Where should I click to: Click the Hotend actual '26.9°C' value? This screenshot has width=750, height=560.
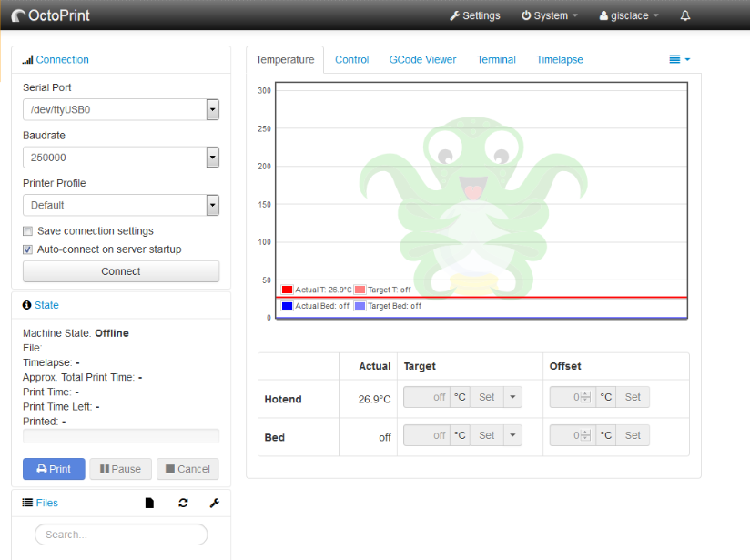point(374,399)
